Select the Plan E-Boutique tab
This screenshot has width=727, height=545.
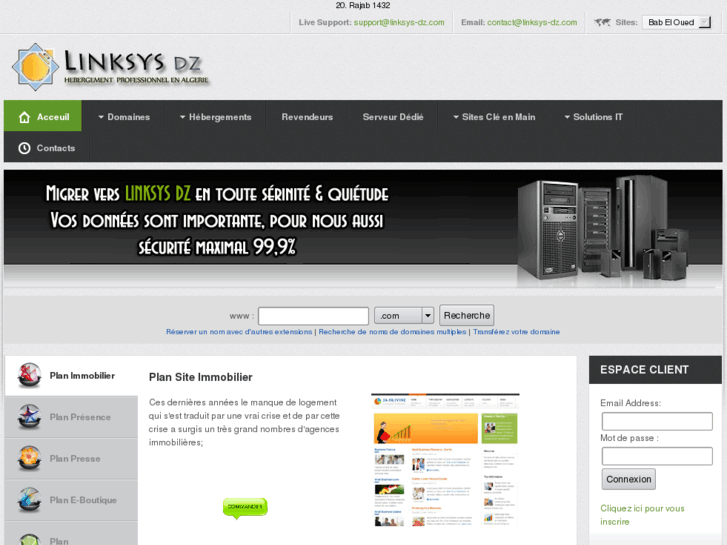click(71, 500)
